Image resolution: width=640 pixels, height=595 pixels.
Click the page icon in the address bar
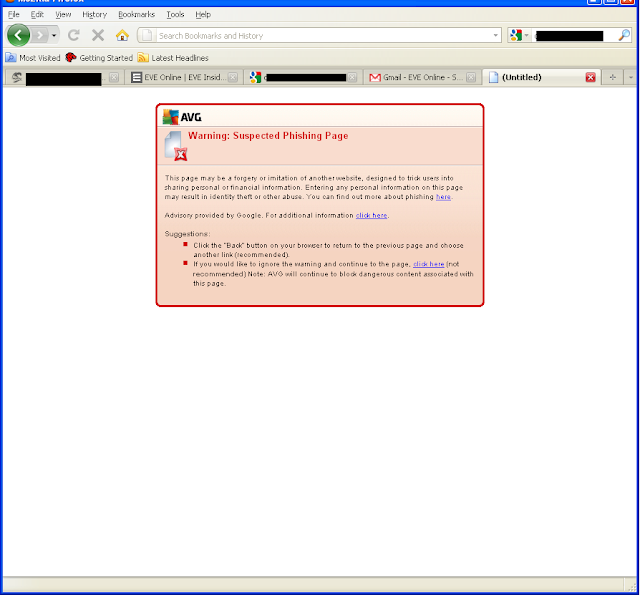[x=147, y=36]
